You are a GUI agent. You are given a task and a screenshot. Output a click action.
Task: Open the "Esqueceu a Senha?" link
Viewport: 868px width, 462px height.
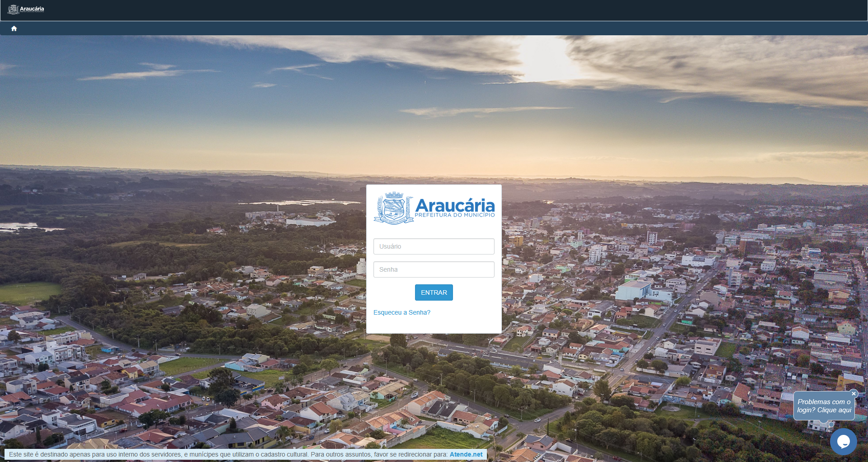click(402, 312)
